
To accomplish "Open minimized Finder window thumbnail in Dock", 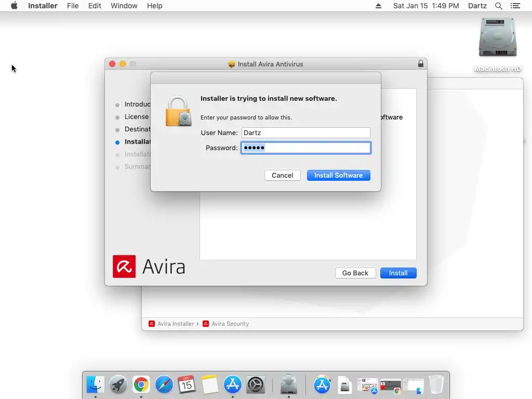I will [x=413, y=386].
